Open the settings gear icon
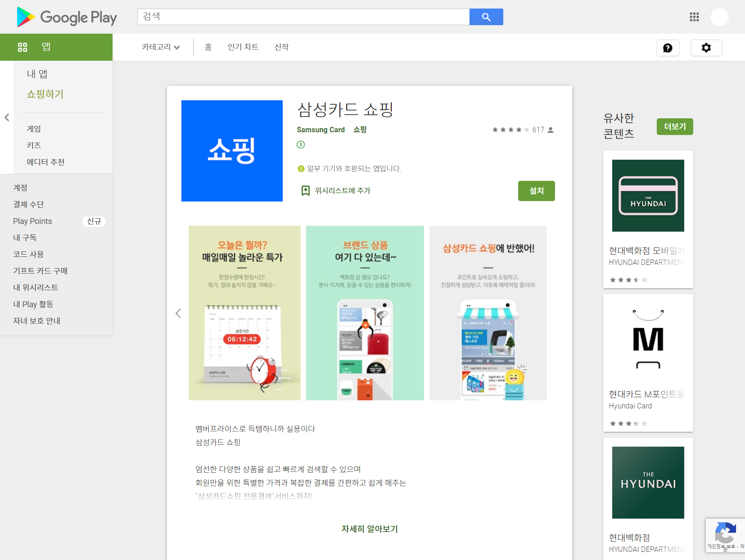 tap(706, 48)
